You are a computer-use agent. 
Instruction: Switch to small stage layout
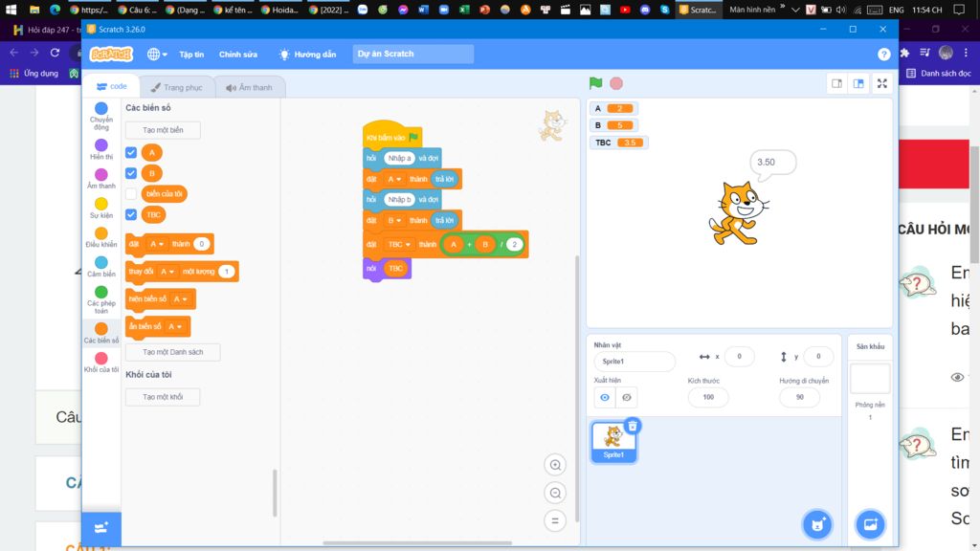point(836,83)
